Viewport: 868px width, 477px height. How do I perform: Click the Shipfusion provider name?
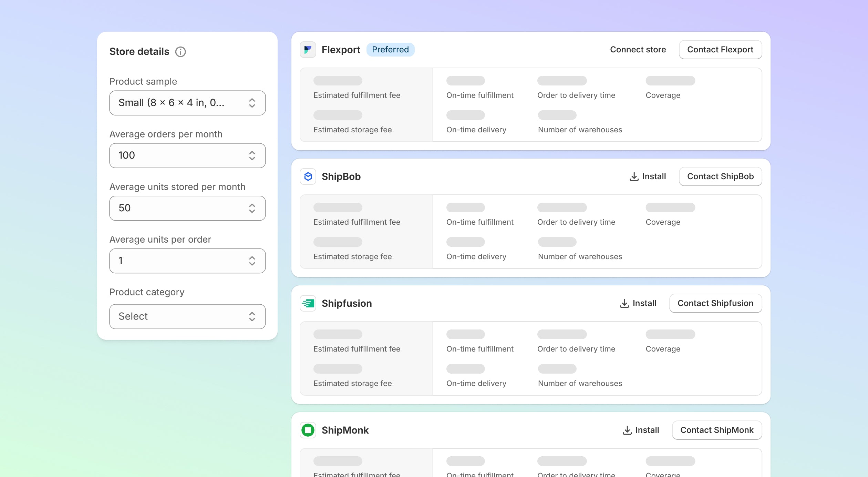tap(347, 303)
